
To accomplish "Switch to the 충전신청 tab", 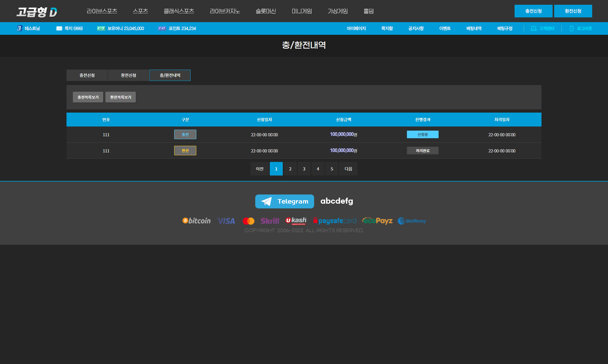I will [x=87, y=75].
